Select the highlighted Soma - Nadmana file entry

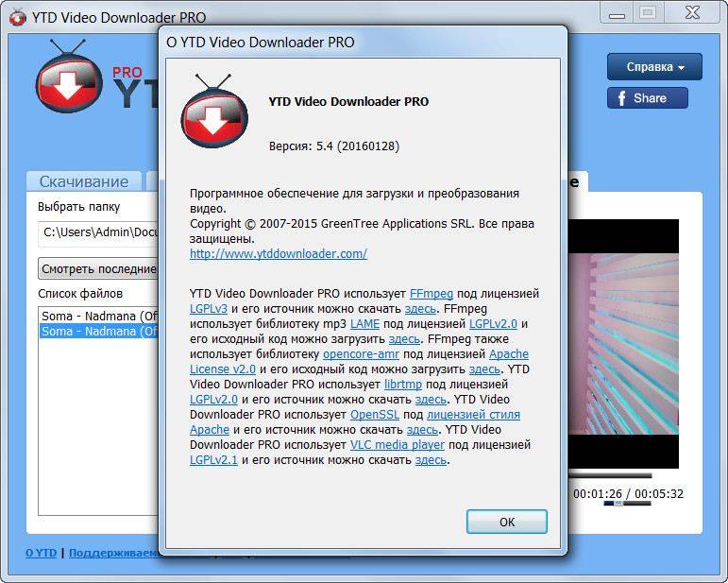point(98,332)
